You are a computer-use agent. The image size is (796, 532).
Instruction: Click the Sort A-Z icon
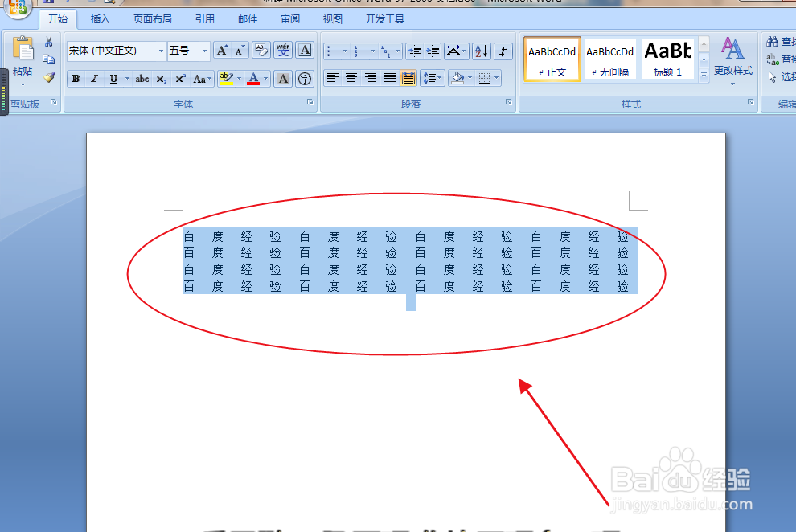[x=481, y=51]
